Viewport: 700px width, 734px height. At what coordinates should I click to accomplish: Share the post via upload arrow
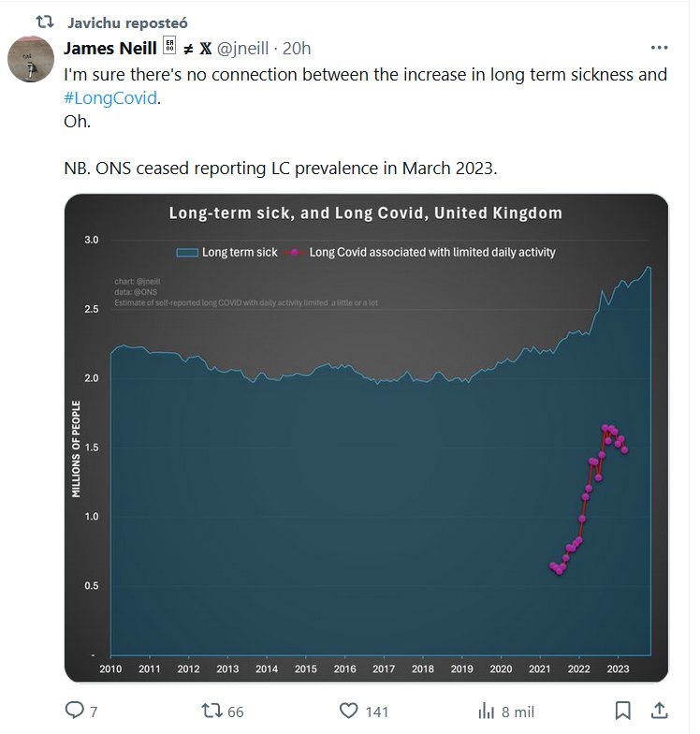point(659,711)
